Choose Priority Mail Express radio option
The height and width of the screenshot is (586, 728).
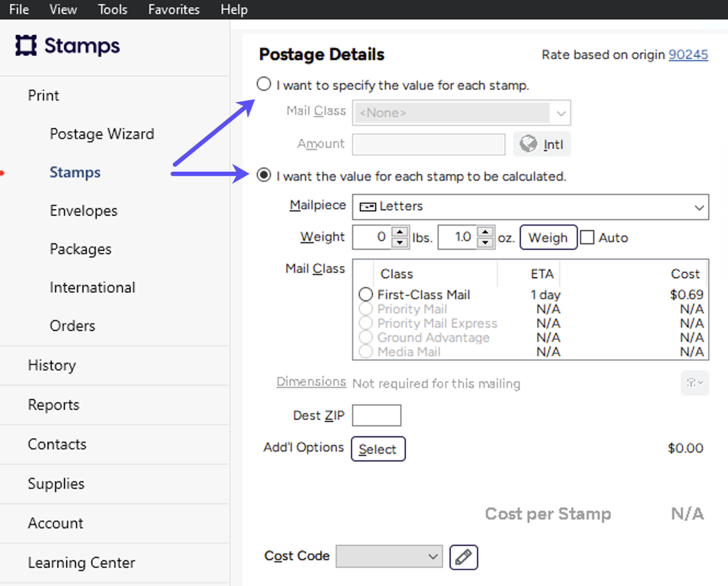click(x=366, y=323)
